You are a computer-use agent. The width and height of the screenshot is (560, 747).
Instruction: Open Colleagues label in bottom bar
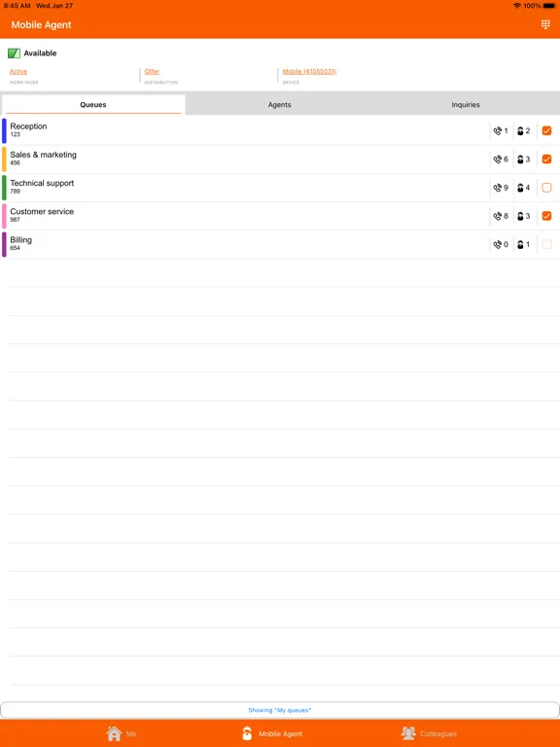(x=438, y=734)
